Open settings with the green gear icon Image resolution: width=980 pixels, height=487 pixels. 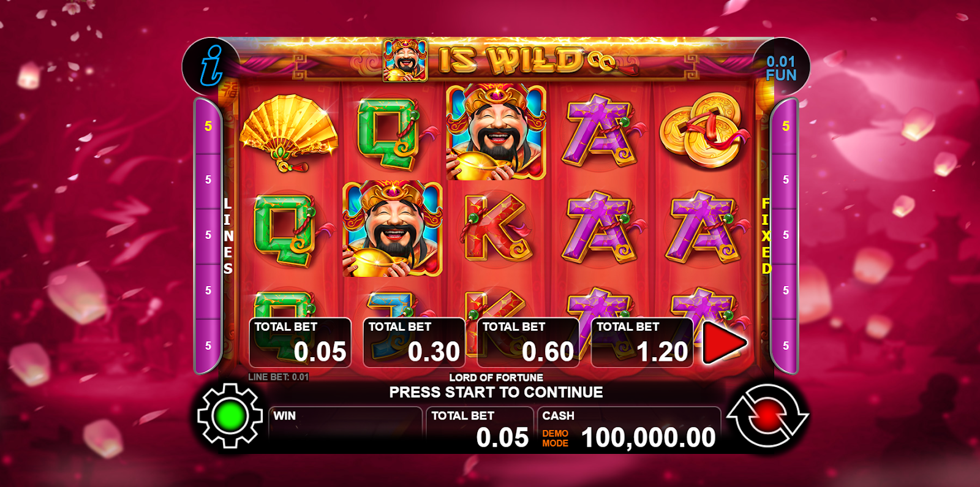point(230,416)
